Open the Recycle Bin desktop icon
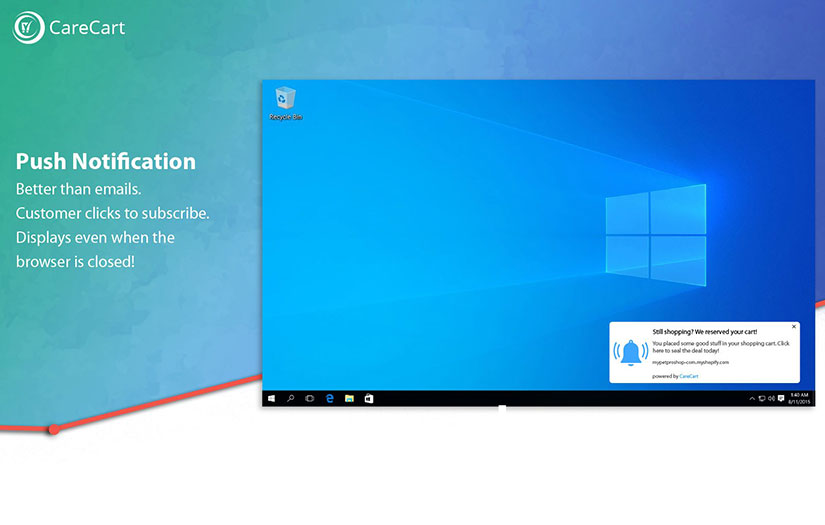The width and height of the screenshot is (825, 525). [286, 104]
